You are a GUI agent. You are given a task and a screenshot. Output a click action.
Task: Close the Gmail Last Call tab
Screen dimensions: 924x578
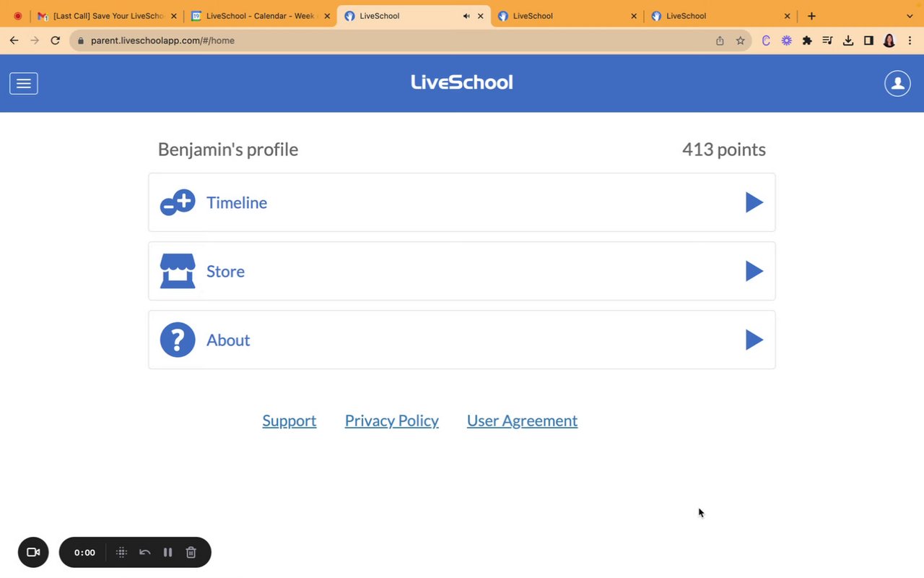174,16
